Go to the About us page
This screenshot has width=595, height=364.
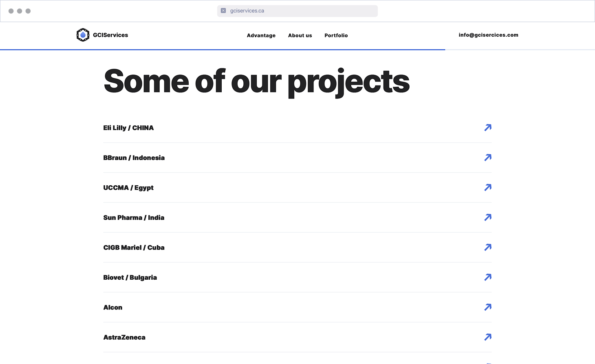pos(300,35)
